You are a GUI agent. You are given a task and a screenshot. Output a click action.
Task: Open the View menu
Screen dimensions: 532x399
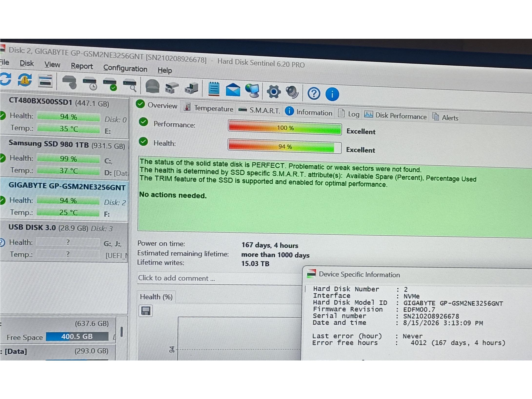coord(52,65)
